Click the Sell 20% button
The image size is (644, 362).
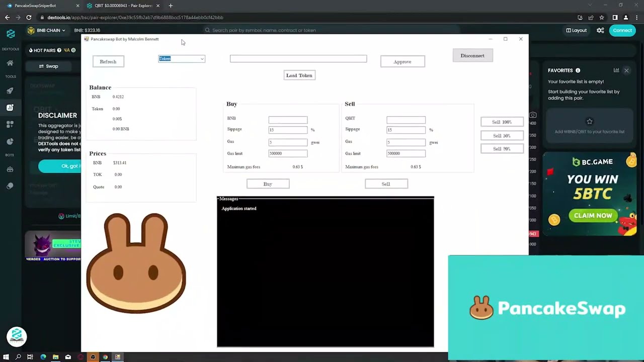pyautogui.click(x=502, y=149)
